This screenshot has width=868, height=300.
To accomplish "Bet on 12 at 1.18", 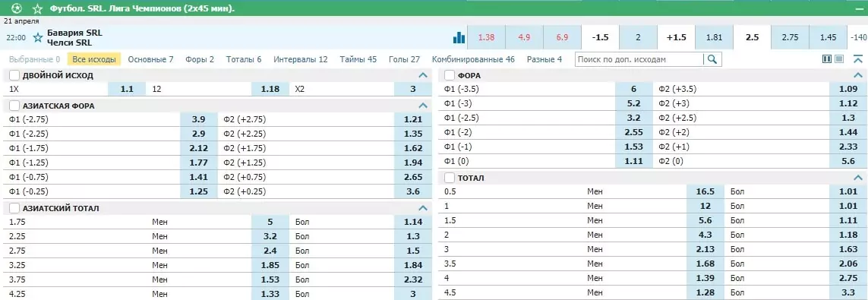I will tap(270, 89).
